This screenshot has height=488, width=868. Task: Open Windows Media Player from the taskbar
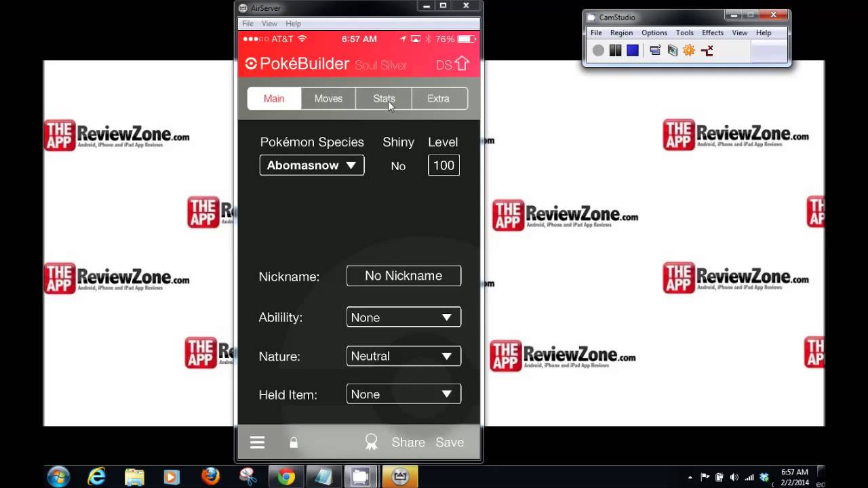(x=172, y=476)
